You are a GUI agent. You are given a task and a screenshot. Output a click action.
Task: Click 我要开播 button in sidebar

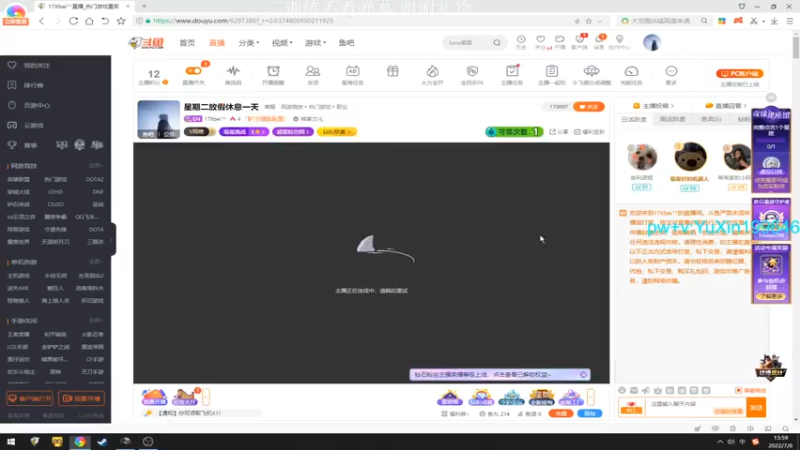coord(82,398)
